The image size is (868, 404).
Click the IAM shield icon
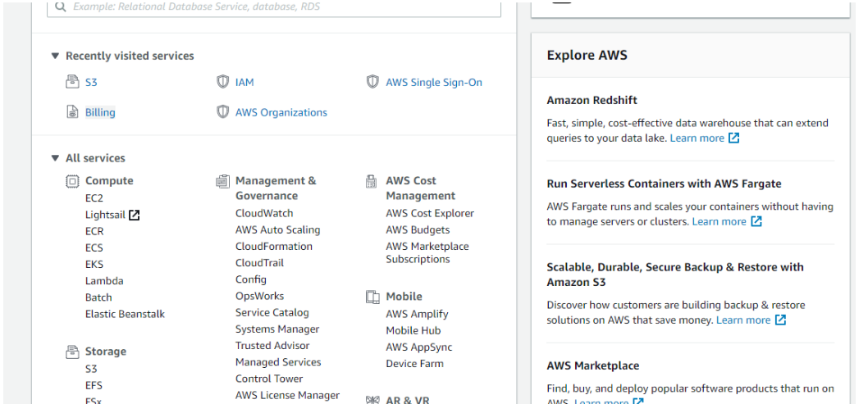[222, 82]
